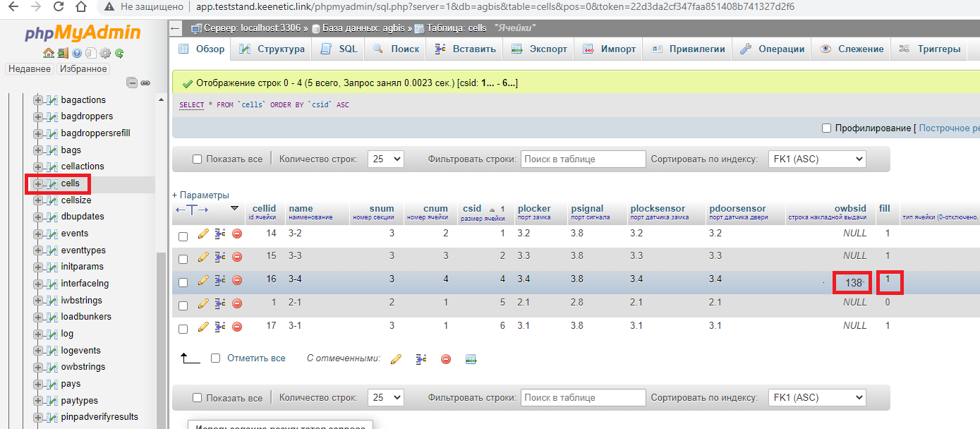Open the Экспорт tab
The image size is (980, 429).
pyautogui.click(x=539, y=49)
